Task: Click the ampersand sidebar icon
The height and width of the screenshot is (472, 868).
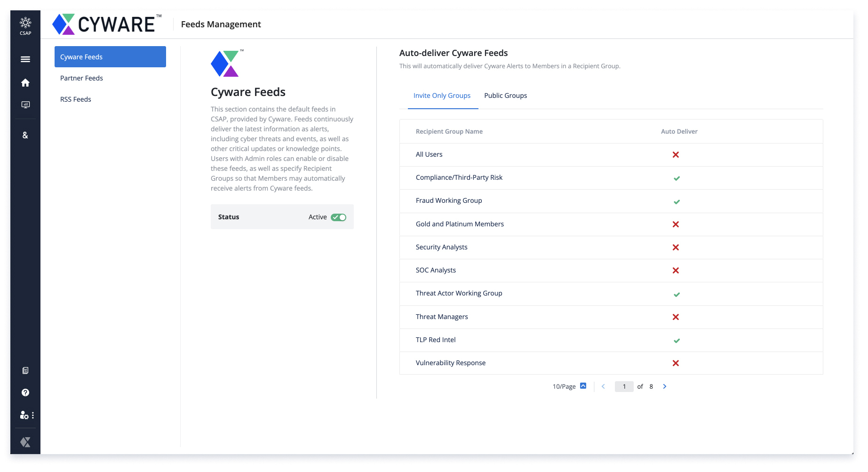Action: point(25,135)
